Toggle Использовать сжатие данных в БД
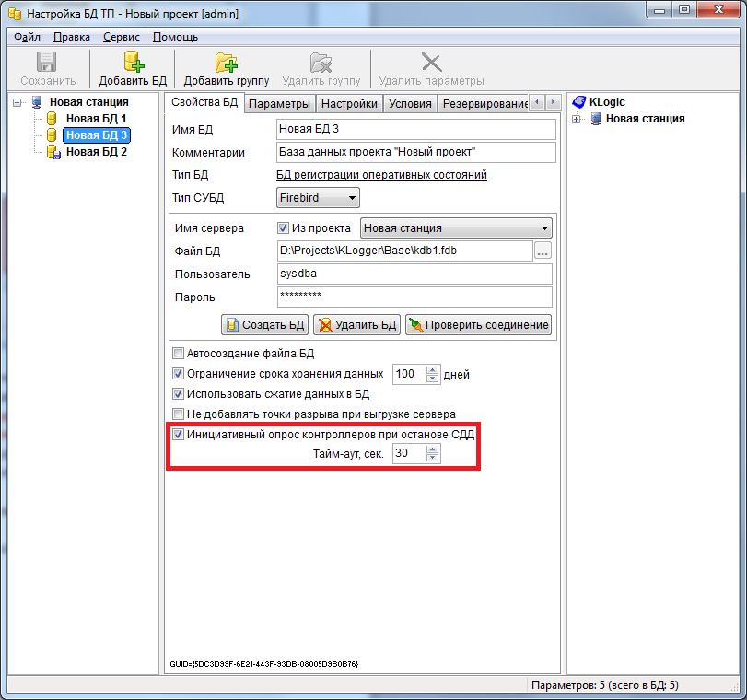 (x=179, y=394)
